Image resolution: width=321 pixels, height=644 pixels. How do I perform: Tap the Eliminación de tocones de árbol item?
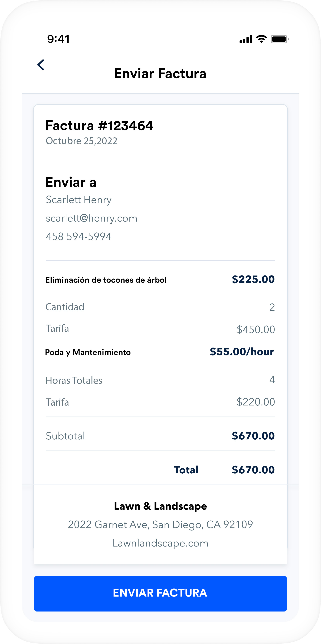pos(106,280)
